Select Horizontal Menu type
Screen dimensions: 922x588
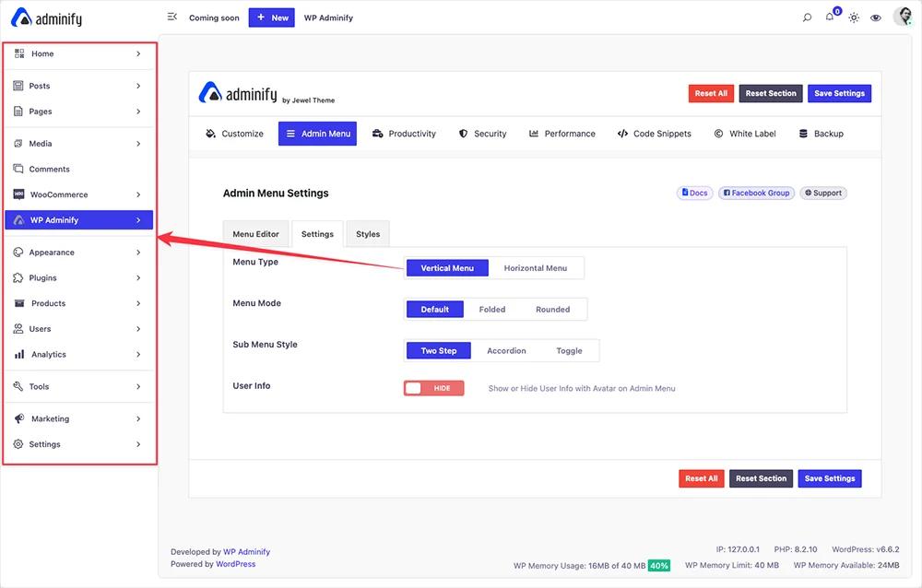pyautogui.click(x=536, y=268)
